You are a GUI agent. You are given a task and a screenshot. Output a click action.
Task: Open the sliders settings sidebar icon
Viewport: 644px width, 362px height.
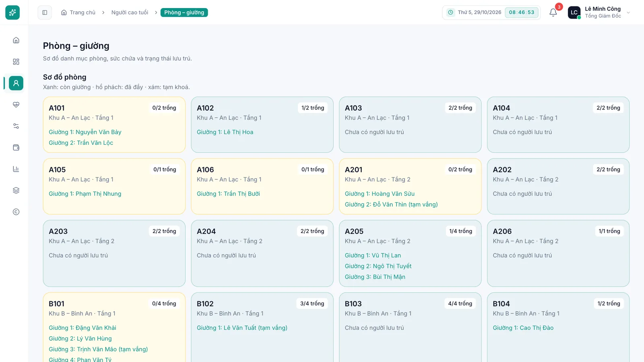(x=16, y=126)
